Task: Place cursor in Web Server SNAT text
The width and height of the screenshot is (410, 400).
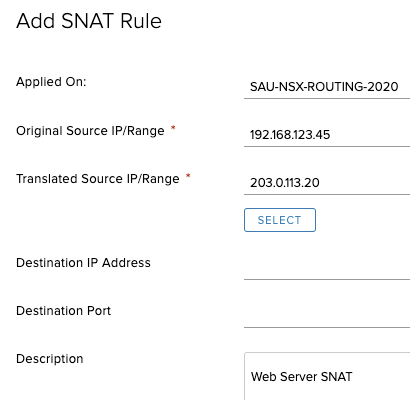Action: [302, 377]
